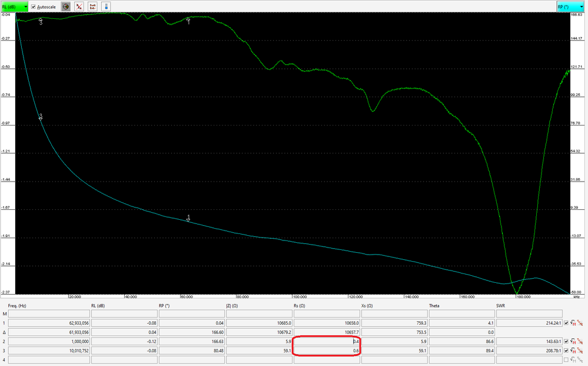Select marker 3 RP value 80.48

[x=192, y=350]
